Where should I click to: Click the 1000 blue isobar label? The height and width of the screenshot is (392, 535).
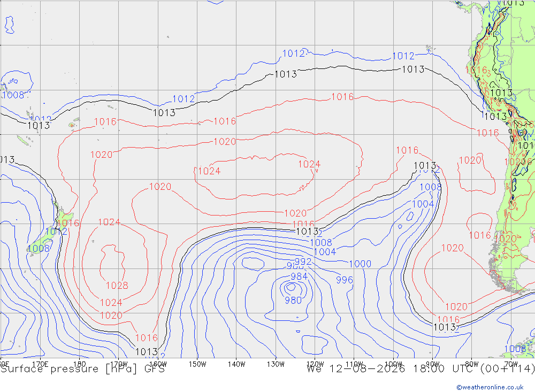[x=360, y=264]
